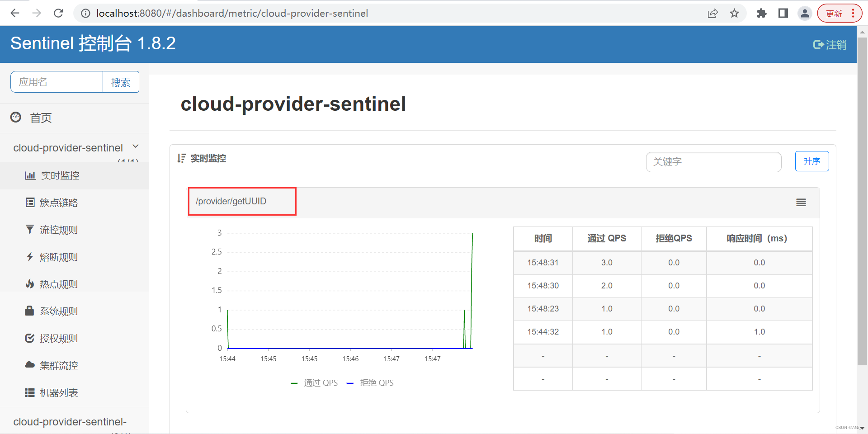
Task: Click the /provider/getUUID resource name
Action: click(231, 201)
